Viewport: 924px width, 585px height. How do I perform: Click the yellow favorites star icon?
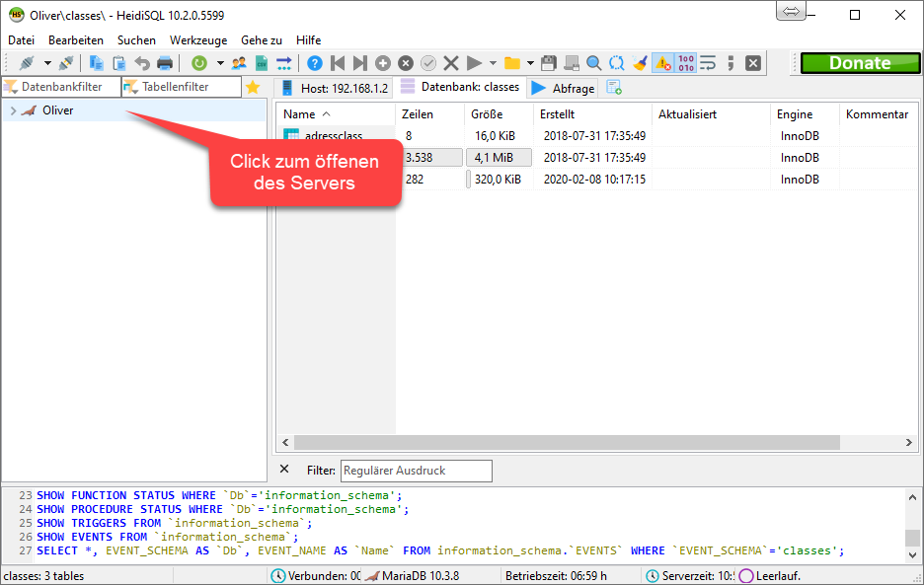pyautogui.click(x=253, y=87)
